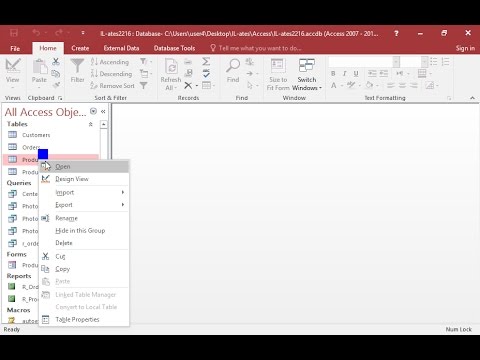Click the Totals sigma icon

click(206, 61)
